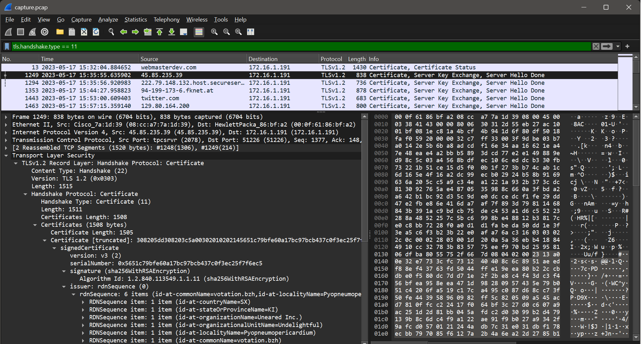Open display filter bookmarks icon
The image size is (644, 344).
pos(7,47)
